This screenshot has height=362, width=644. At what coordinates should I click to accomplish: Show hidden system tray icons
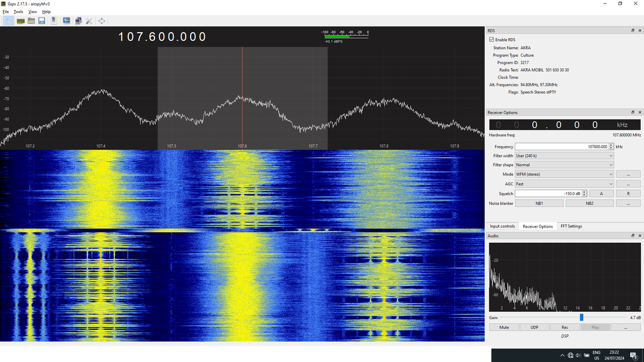pos(563,355)
